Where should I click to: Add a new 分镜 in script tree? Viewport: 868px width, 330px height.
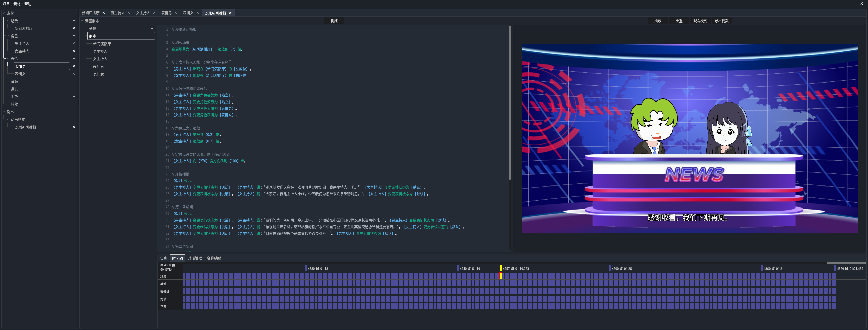click(x=152, y=28)
